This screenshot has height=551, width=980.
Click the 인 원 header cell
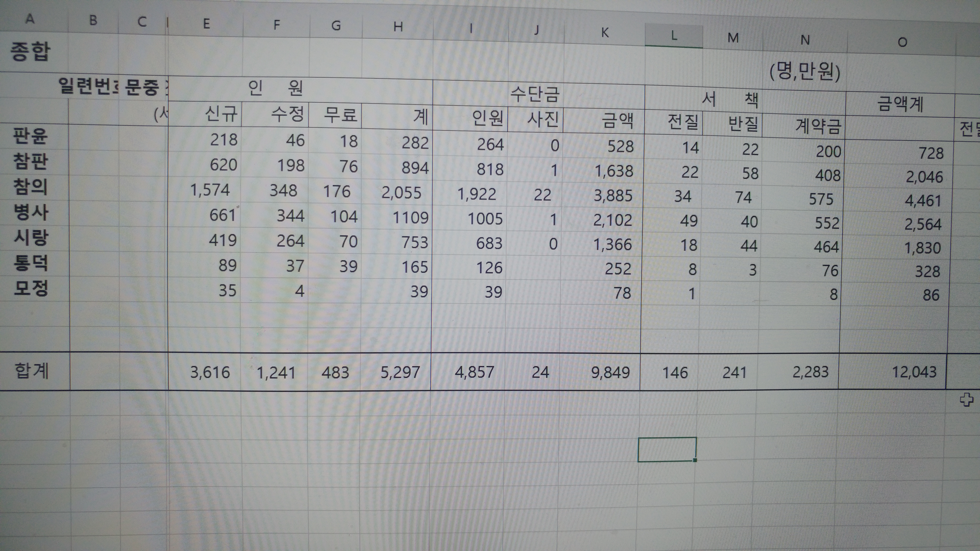pyautogui.click(x=275, y=88)
